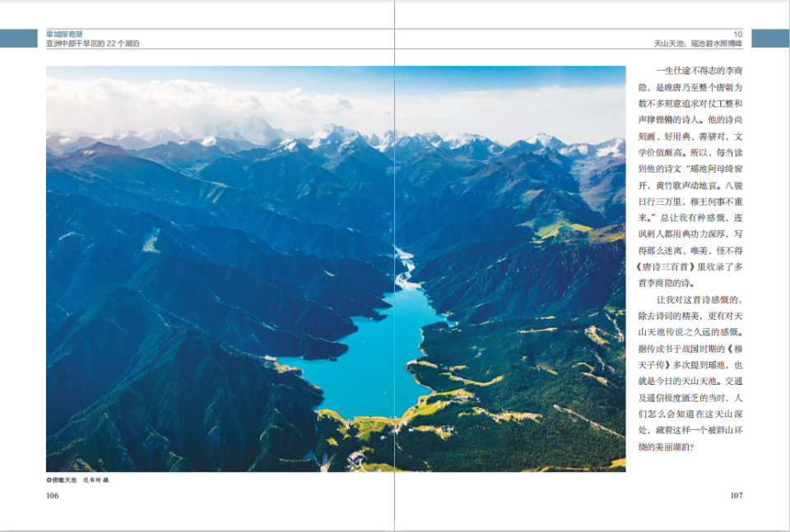Viewport: 790px width, 532px height.
Task: Click the chapter title '天山天池：瑶池碧水照博峰'
Action: pyautogui.click(x=699, y=44)
